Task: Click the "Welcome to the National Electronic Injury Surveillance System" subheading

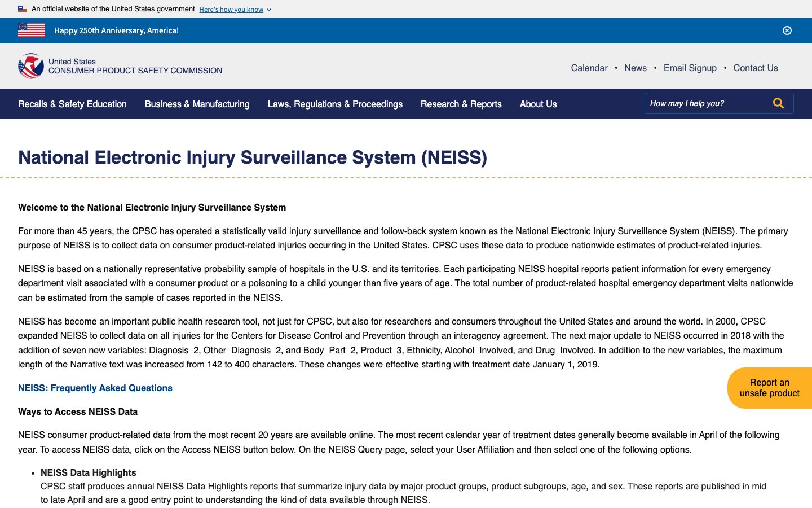Action: 152,207
